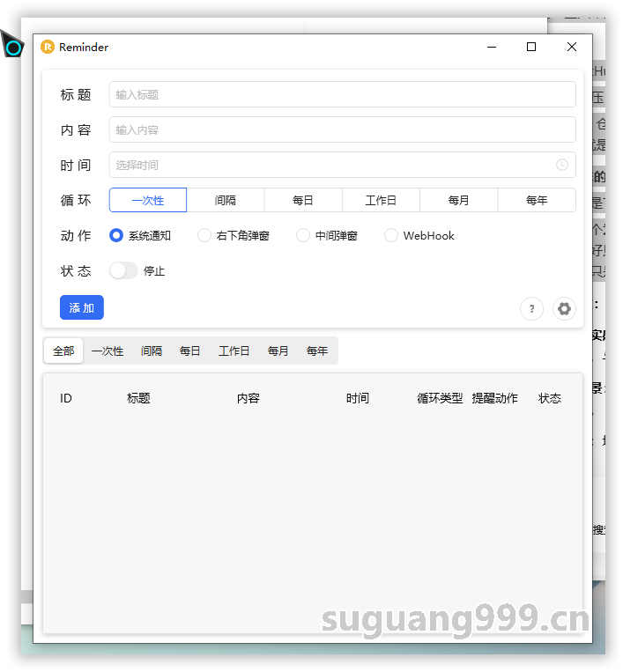Image resolution: width=623 pixels, height=672 pixels.
Task: Select 间隔 as the loop type
Action: (226, 200)
